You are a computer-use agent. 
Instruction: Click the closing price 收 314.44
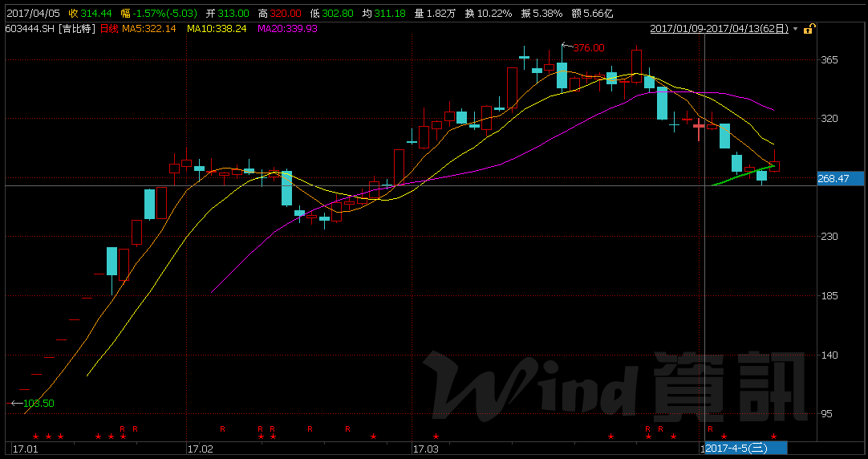coord(90,14)
